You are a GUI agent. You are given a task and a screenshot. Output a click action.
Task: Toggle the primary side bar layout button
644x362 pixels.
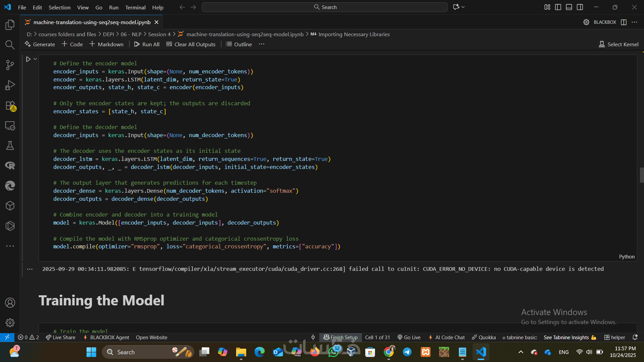(x=558, y=7)
